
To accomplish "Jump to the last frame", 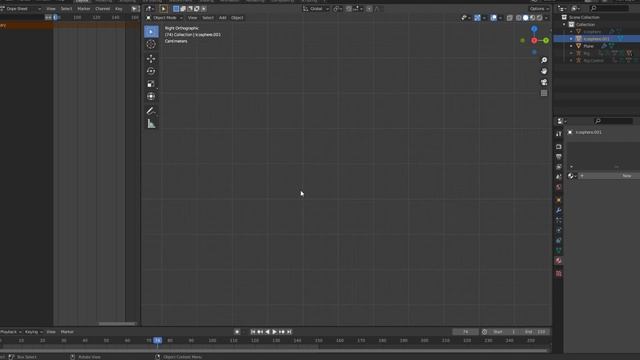I will click(289, 332).
